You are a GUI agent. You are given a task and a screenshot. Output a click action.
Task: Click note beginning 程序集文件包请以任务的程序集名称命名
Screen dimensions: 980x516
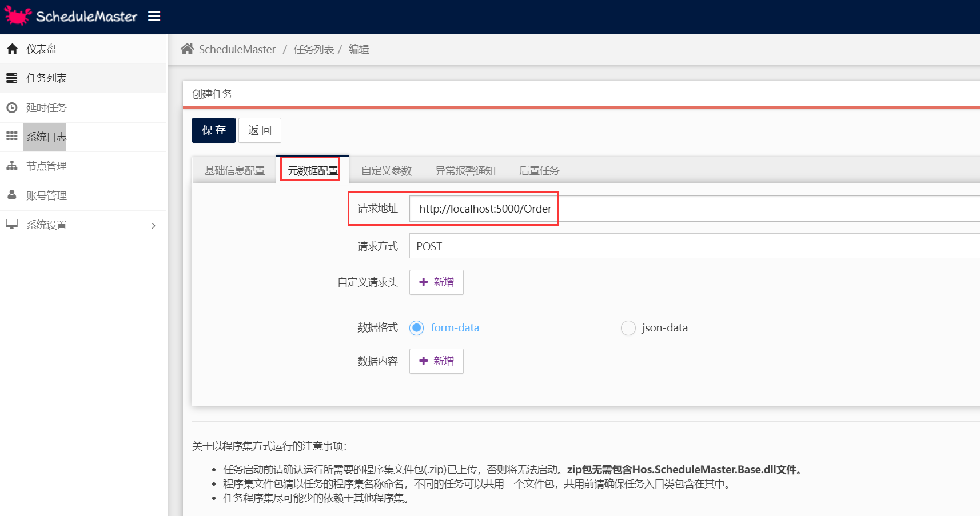(479, 484)
